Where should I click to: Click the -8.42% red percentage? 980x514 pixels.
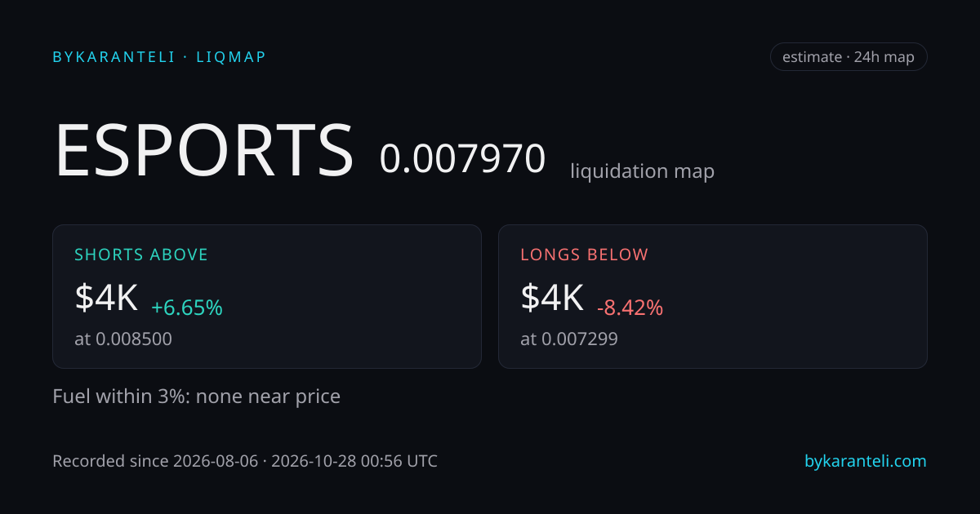point(630,308)
